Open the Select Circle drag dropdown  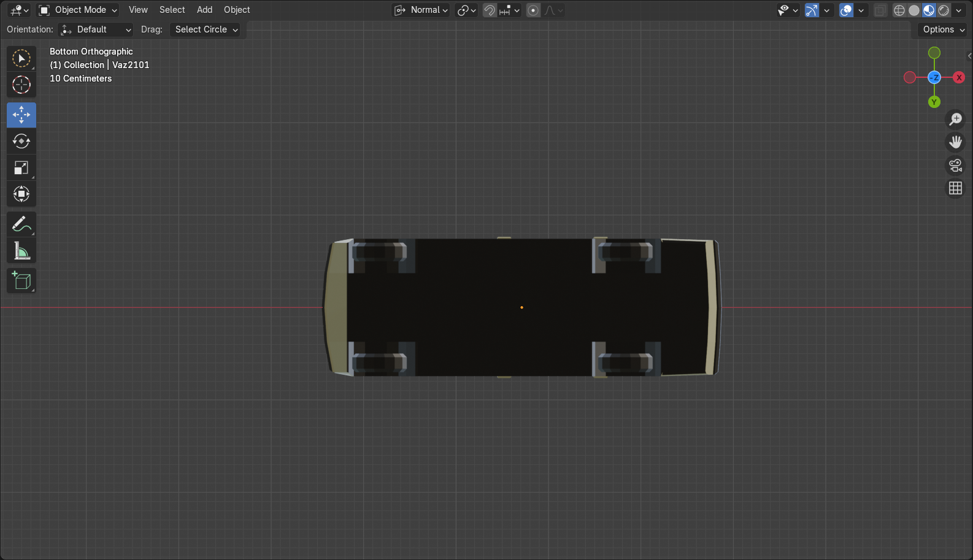205,29
